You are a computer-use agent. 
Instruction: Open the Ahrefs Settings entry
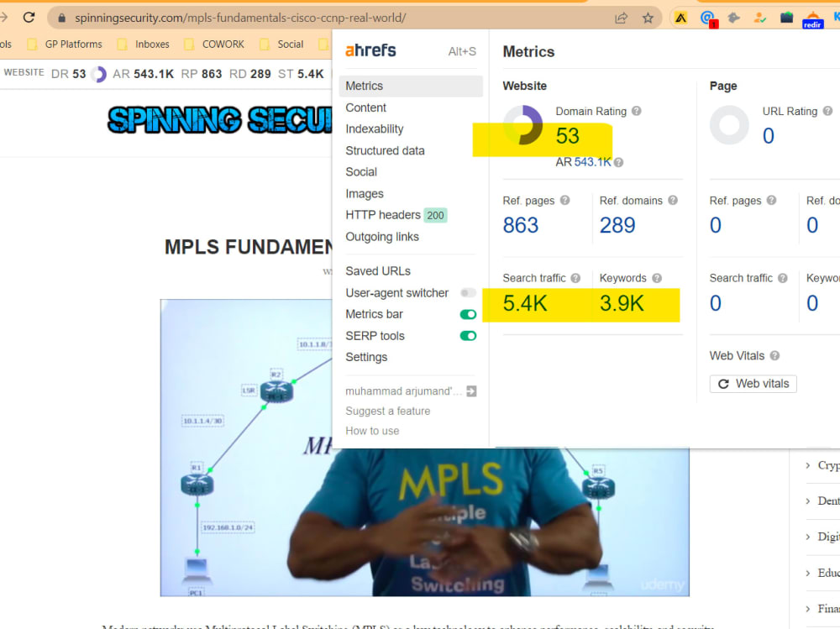click(366, 357)
